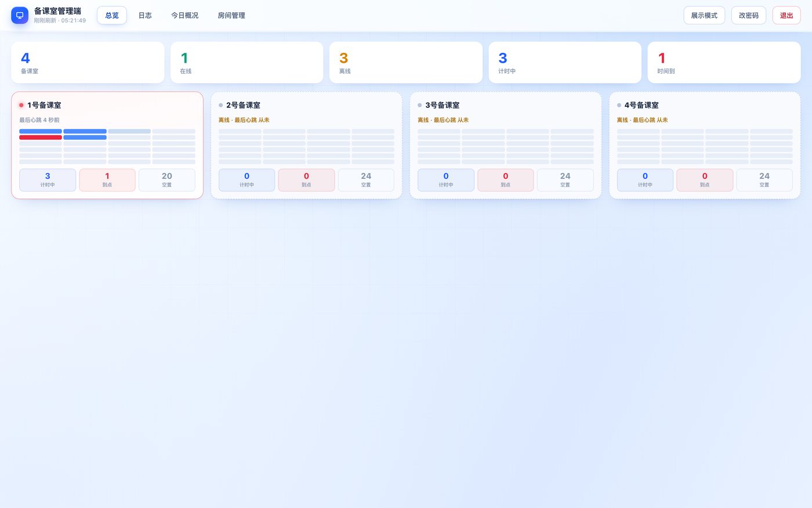Select the 离线 summary card
This screenshot has width=812, height=508.
click(x=406, y=62)
